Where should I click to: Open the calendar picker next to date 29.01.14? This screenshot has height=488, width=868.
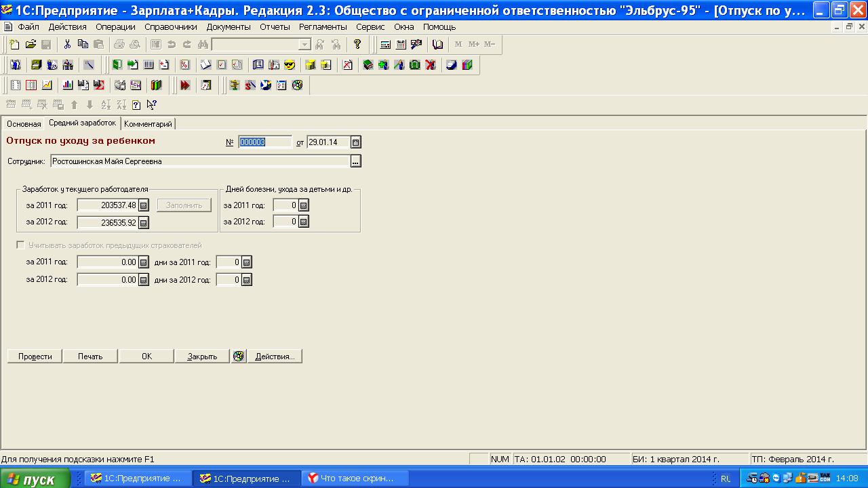point(355,142)
